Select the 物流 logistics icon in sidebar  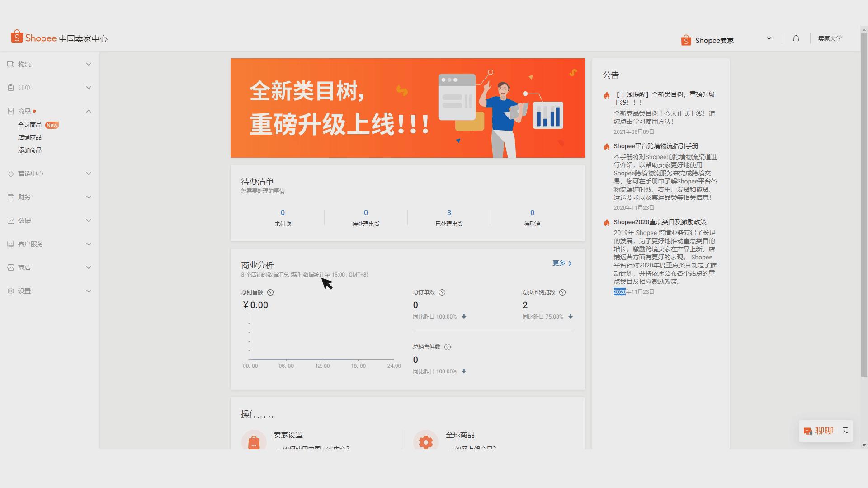[10, 64]
